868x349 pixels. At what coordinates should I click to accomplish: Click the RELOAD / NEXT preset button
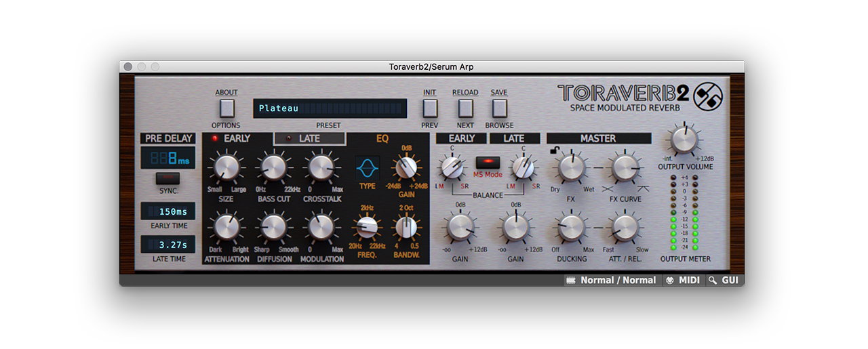pos(465,108)
